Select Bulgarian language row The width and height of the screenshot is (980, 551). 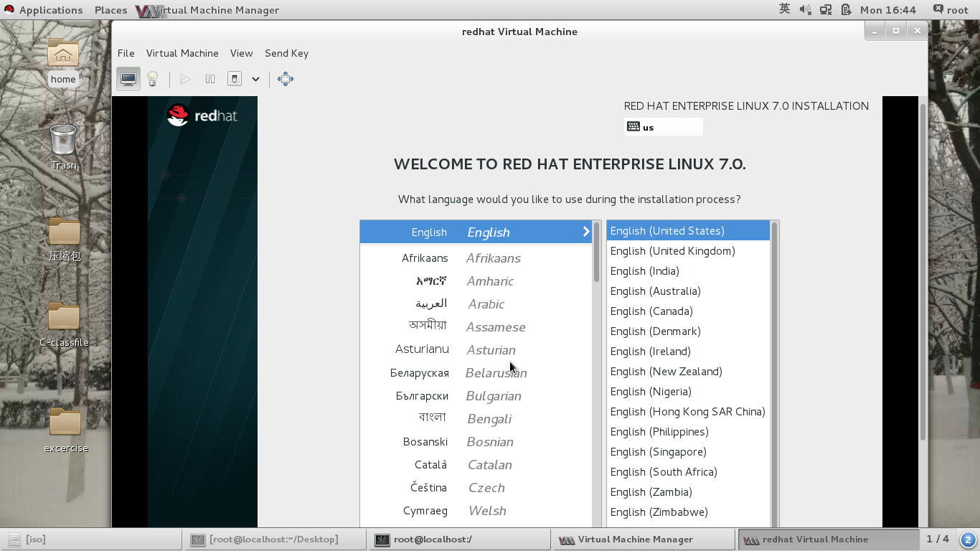tap(476, 396)
